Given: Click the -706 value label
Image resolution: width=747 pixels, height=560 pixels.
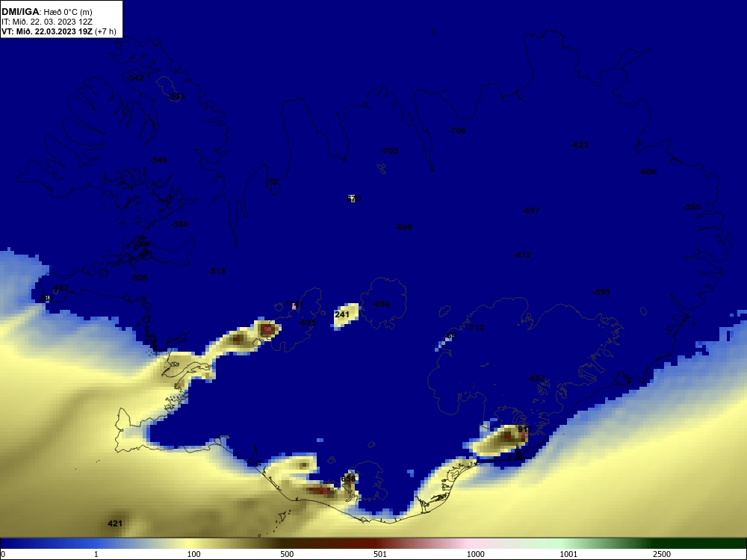Looking at the screenshot, I should coord(457,131).
